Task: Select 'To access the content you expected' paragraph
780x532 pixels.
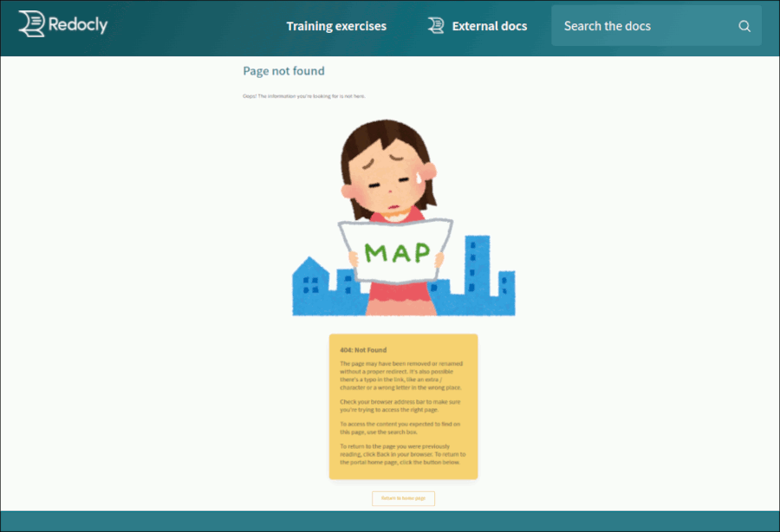Action: point(400,428)
